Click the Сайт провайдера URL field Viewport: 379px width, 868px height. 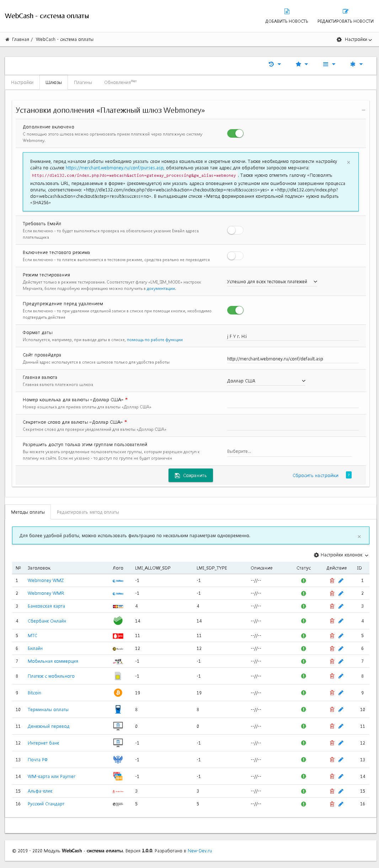click(293, 359)
